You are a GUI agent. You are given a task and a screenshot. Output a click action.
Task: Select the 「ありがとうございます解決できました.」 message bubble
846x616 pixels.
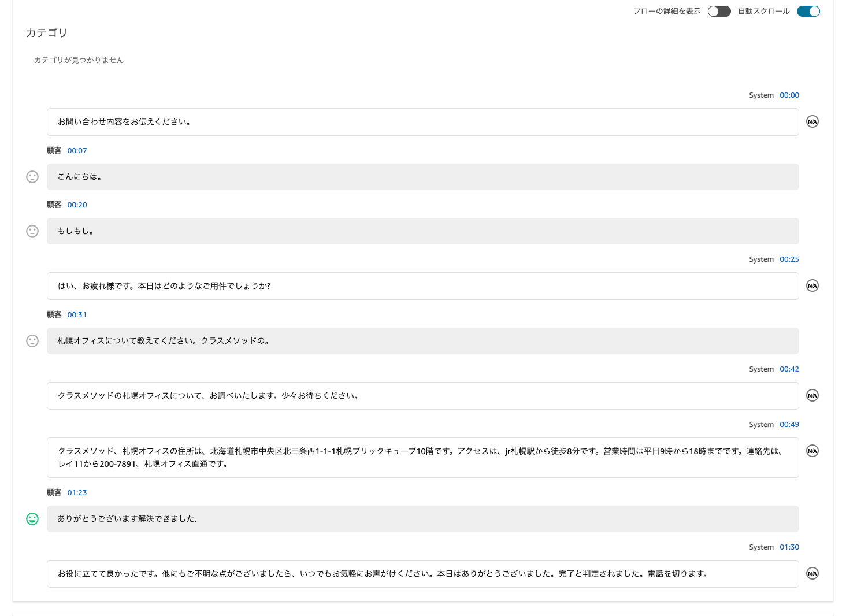tap(422, 519)
